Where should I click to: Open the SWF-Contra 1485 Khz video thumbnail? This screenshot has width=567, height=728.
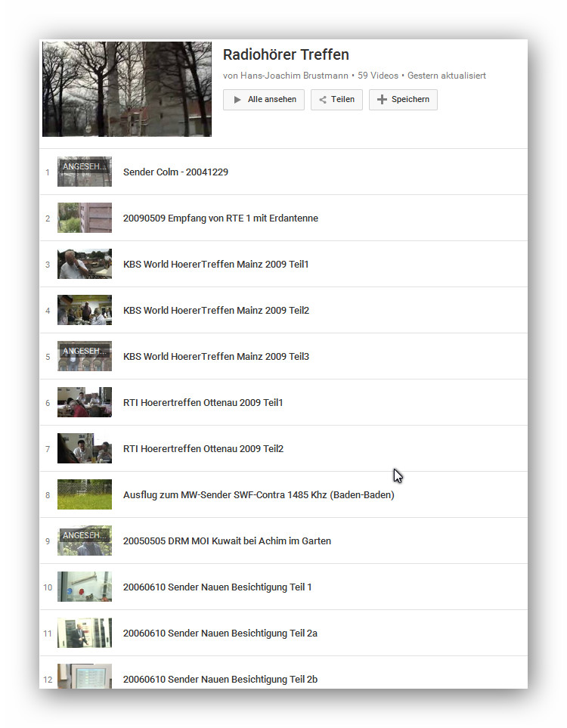(x=85, y=494)
